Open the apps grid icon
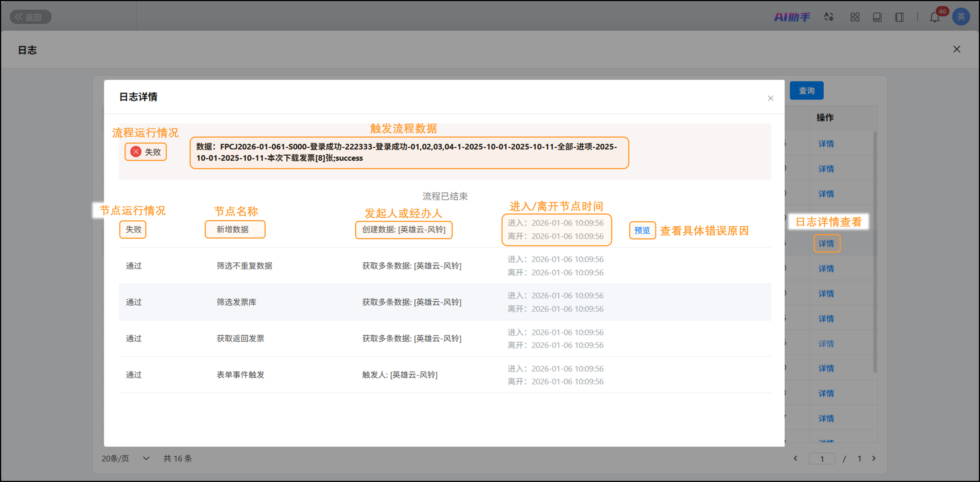This screenshot has height=482, width=980. (855, 17)
